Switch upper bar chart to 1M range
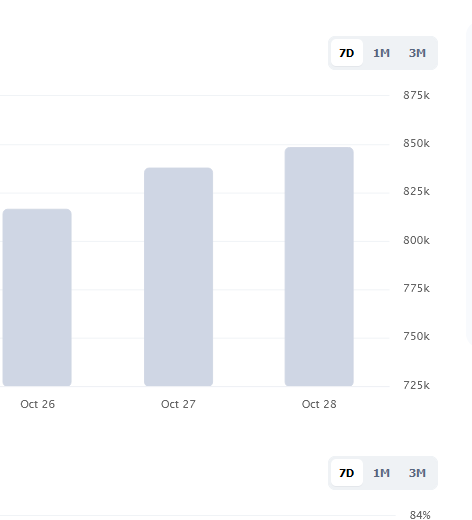Screen dimensions: 472x520 click(x=381, y=53)
